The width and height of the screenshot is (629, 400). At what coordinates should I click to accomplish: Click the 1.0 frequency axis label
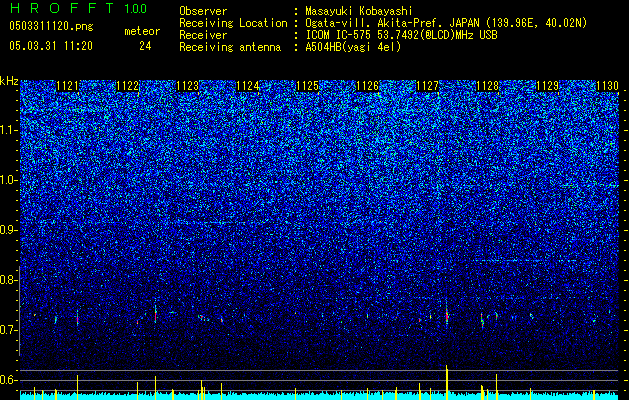[x=9, y=180]
